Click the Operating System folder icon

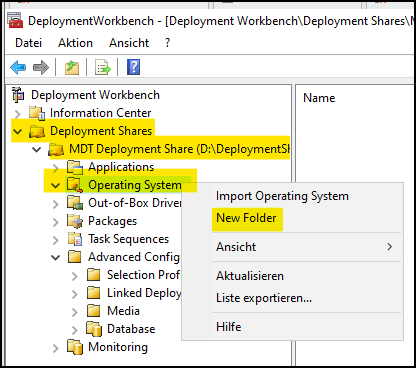tap(75, 185)
